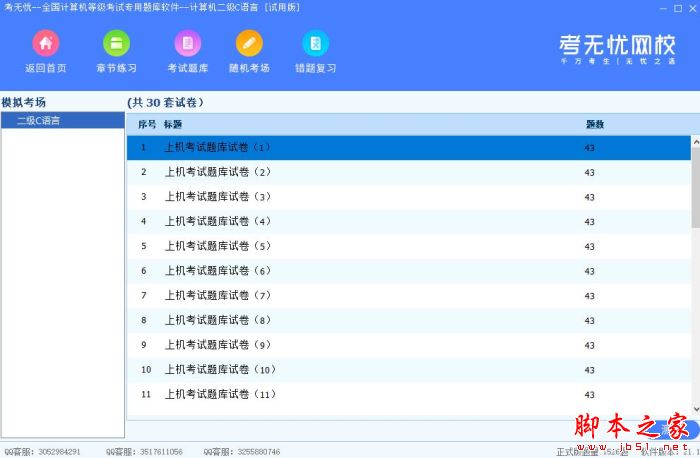Open the 章节练习 chapter practice icon

[117, 43]
